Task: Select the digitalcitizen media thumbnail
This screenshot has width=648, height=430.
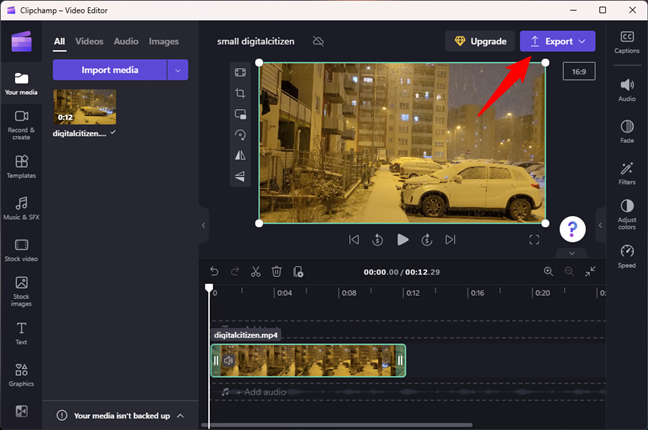Action: pyautogui.click(x=84, y=107)
